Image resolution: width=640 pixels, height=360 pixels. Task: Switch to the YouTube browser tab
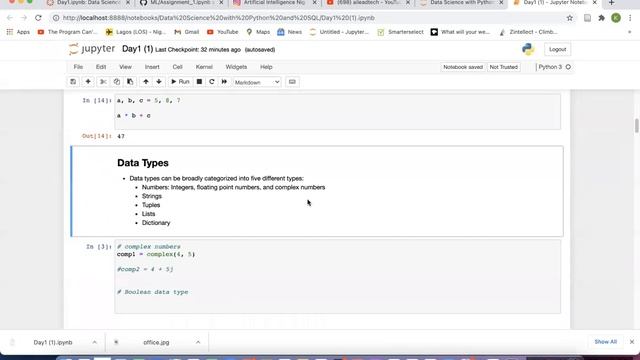(x=369, y=3)
